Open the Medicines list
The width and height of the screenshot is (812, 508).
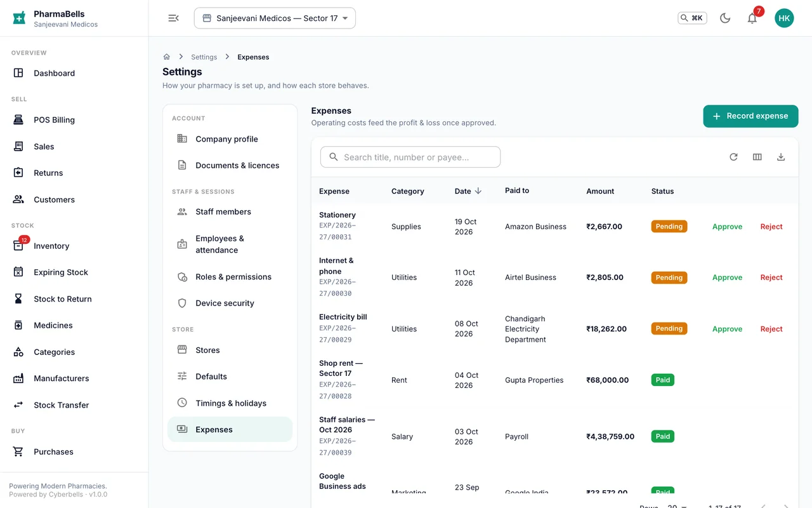(x=74, y=325)
